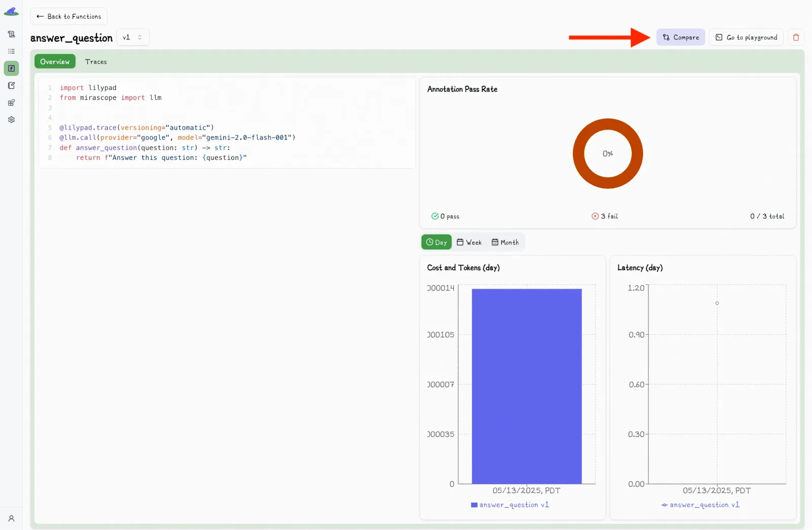The image size is (812, 530).
Task: Go Back to Functions
Action: point(69,16)
